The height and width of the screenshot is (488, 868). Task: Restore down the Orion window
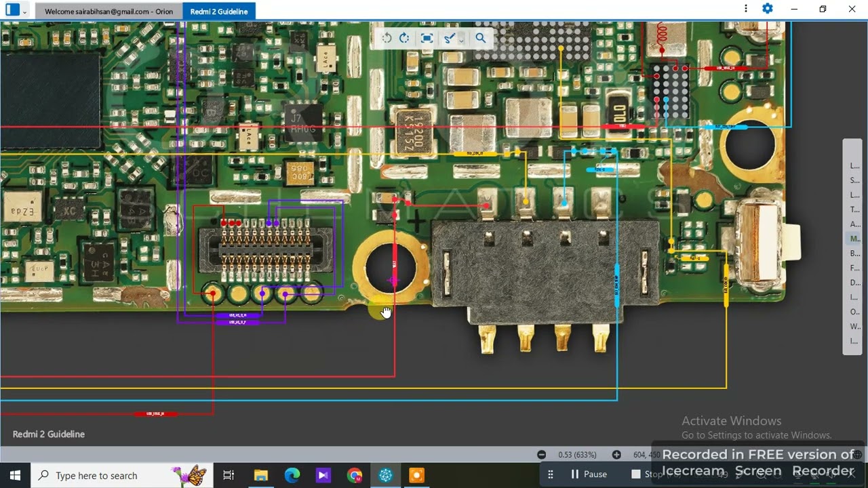(x=823, y=9)
